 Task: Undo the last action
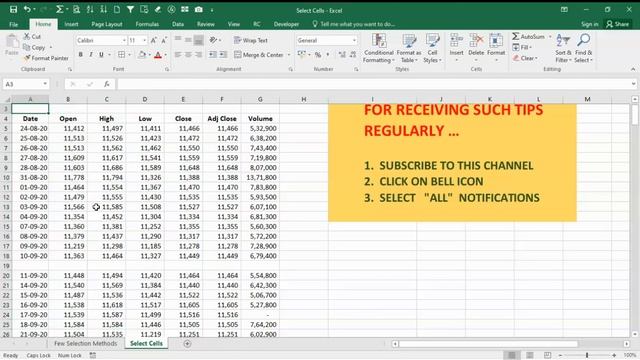(x=27, y=9)
